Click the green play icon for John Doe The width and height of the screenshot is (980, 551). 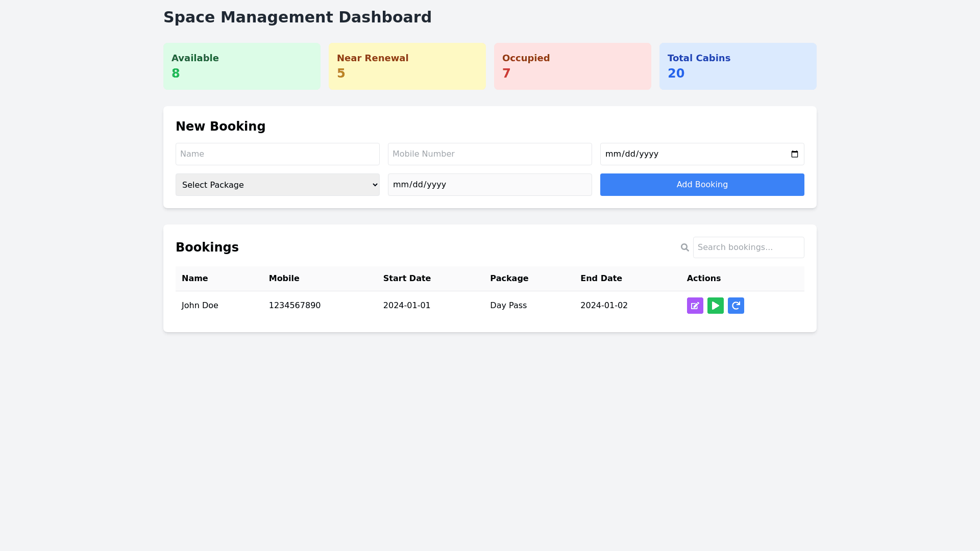pyautogui.click(x=715, y=306)
